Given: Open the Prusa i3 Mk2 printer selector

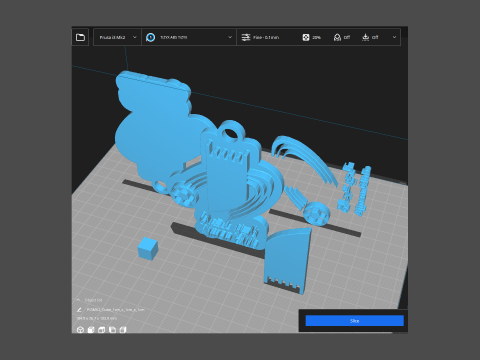Looking at the screenshot, I should point(117,37).
